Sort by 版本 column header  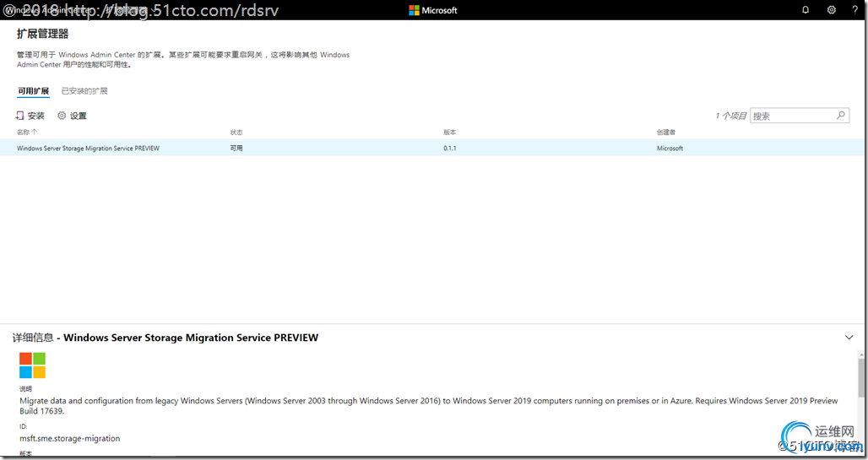(x=449, y=133)
